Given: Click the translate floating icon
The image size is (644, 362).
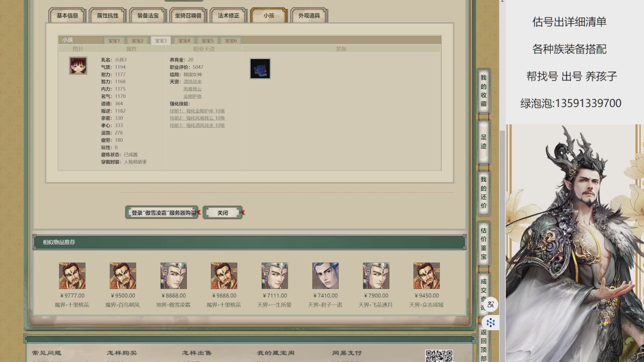Looking at the screenshot, I should [491, 304].
